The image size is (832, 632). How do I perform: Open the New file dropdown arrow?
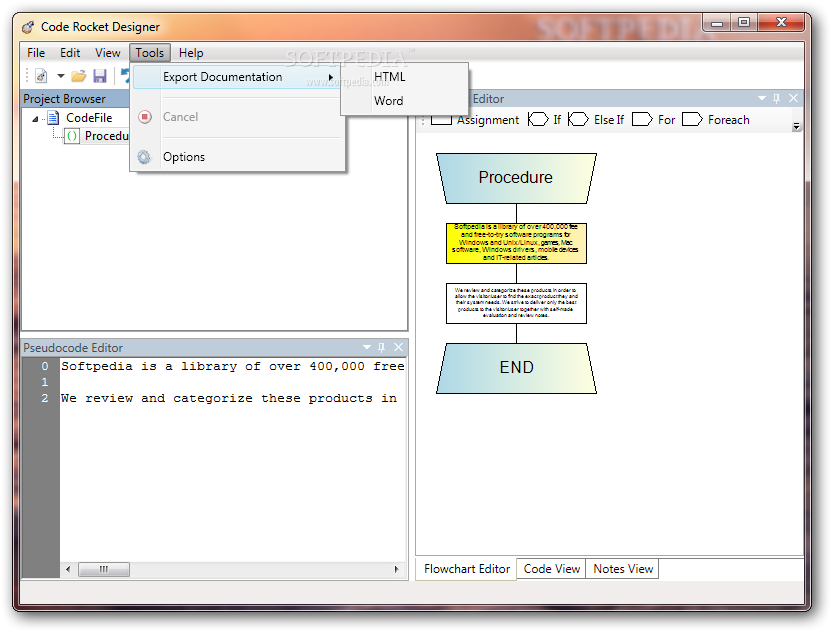point(60,76)
